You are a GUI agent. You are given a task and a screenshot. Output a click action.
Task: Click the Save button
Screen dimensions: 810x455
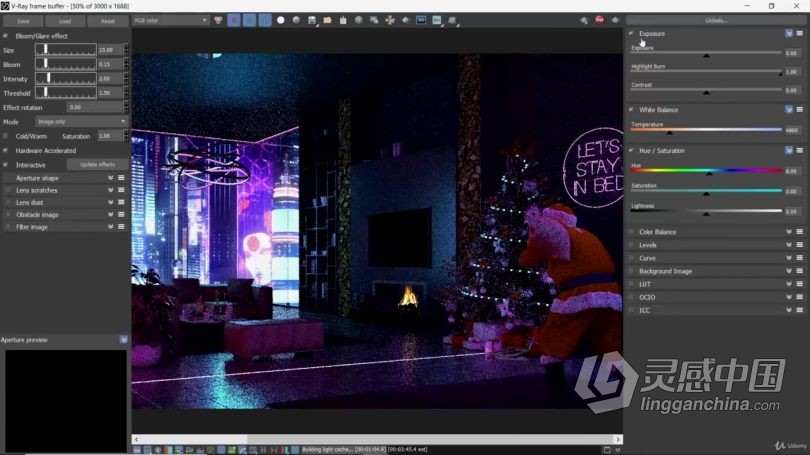pos(23,21)
